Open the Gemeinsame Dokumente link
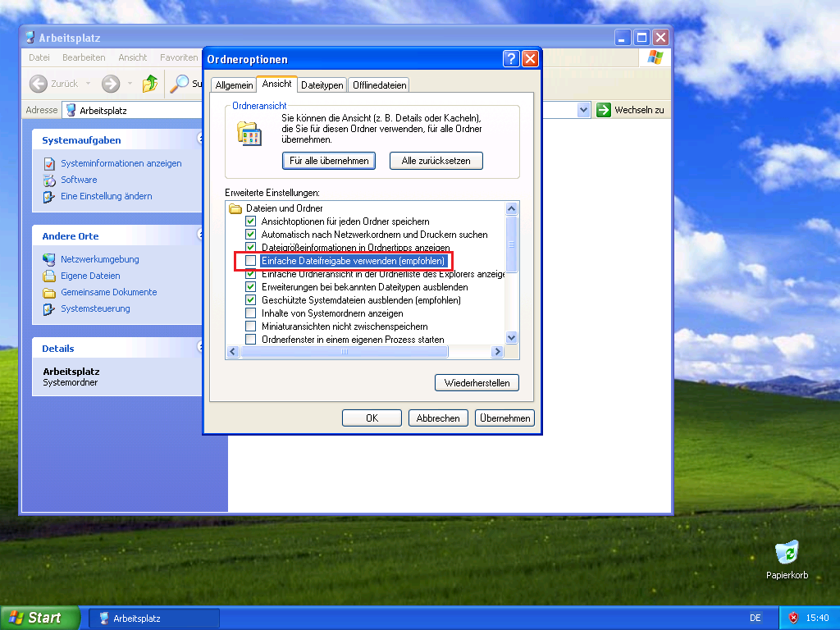Screen dimensions: 840x630 point(109,293)
